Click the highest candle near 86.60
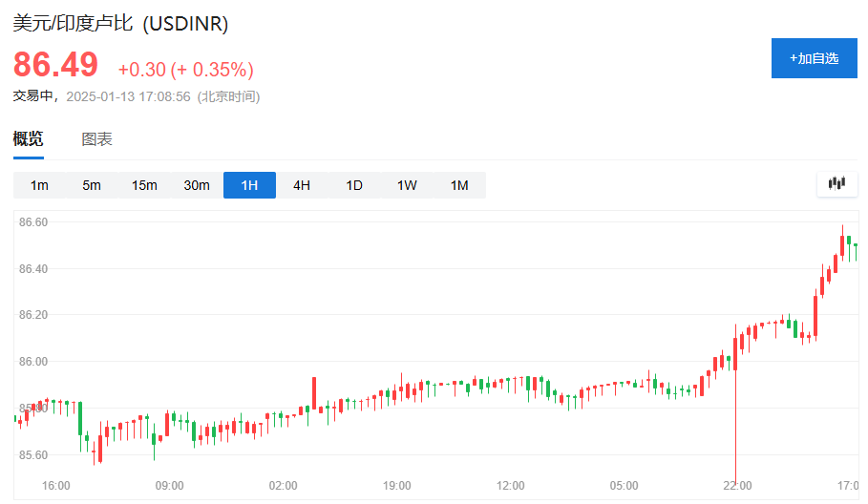The height and width of the screenshot is (504, 868). [x=842, y=242]
